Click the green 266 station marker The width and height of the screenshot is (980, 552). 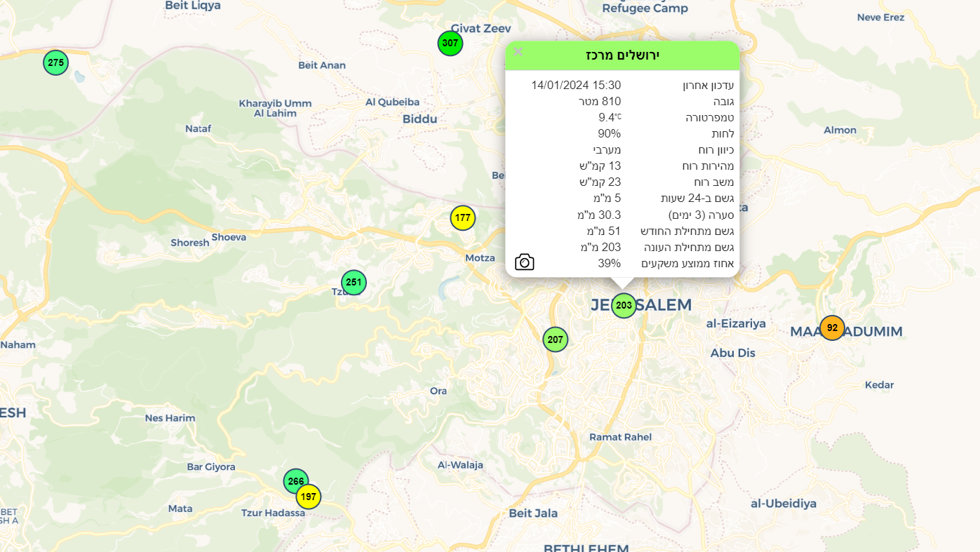tap(295, 480)
